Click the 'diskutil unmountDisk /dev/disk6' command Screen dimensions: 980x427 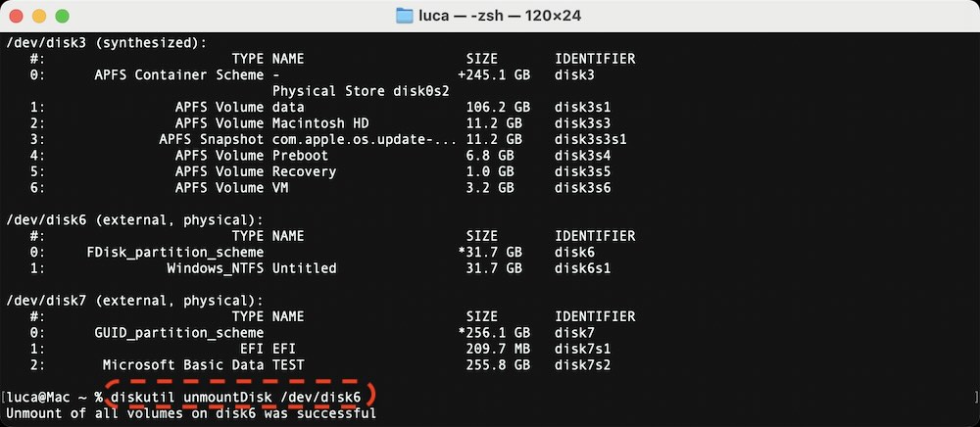(235, 397)
